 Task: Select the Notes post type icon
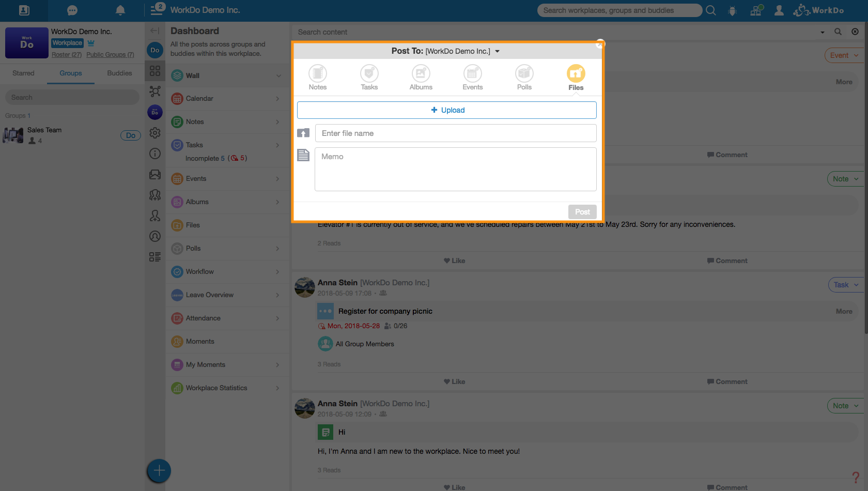[317, 73]
